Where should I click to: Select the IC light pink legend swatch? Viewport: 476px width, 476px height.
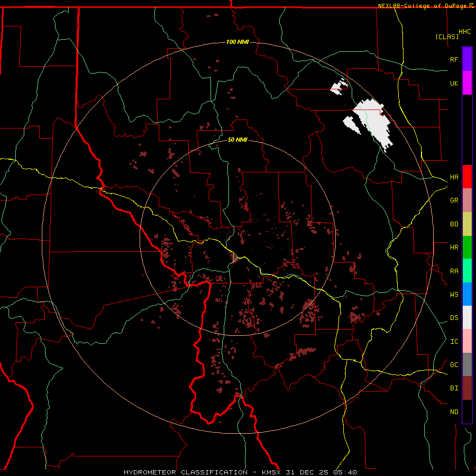point(467,341)
